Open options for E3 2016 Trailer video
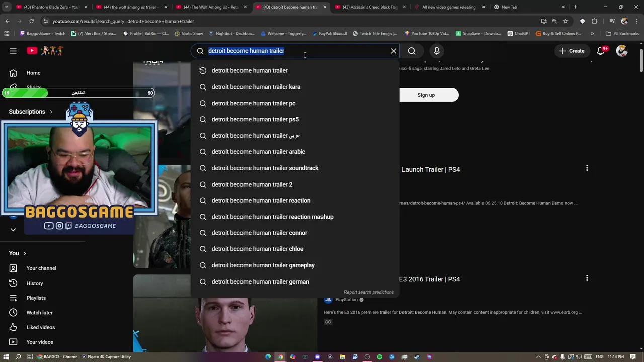 587,278
